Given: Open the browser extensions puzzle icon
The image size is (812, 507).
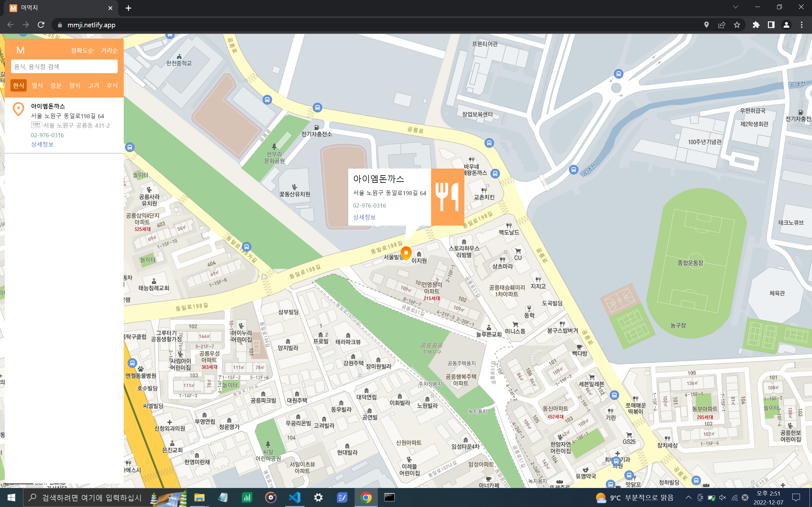Looking at the screenshot, I should pos(756,25).
